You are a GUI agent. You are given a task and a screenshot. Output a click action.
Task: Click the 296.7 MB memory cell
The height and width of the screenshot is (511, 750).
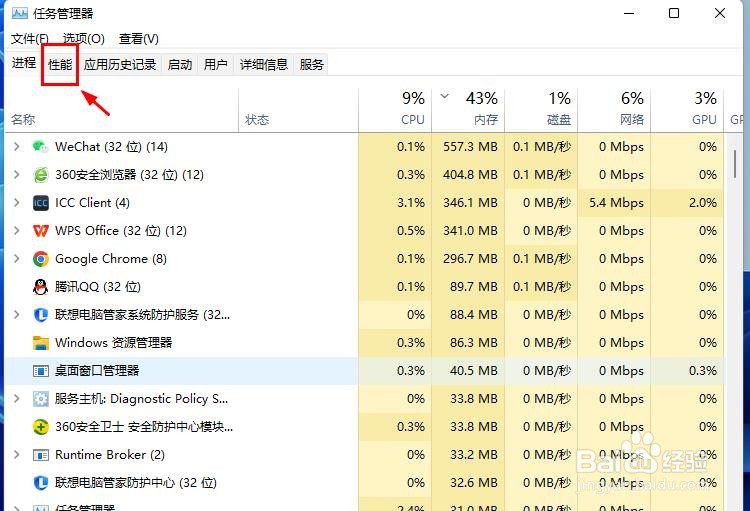pyautogui.click(x=470, y=259)
